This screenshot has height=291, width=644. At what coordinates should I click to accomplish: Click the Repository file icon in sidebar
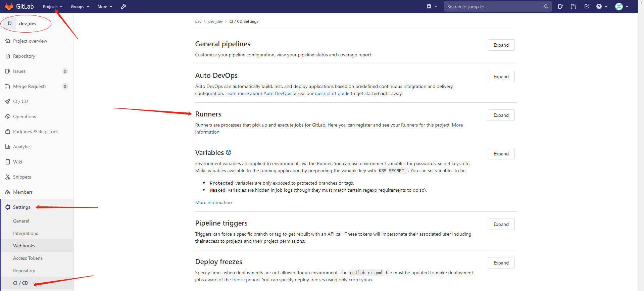8,56
